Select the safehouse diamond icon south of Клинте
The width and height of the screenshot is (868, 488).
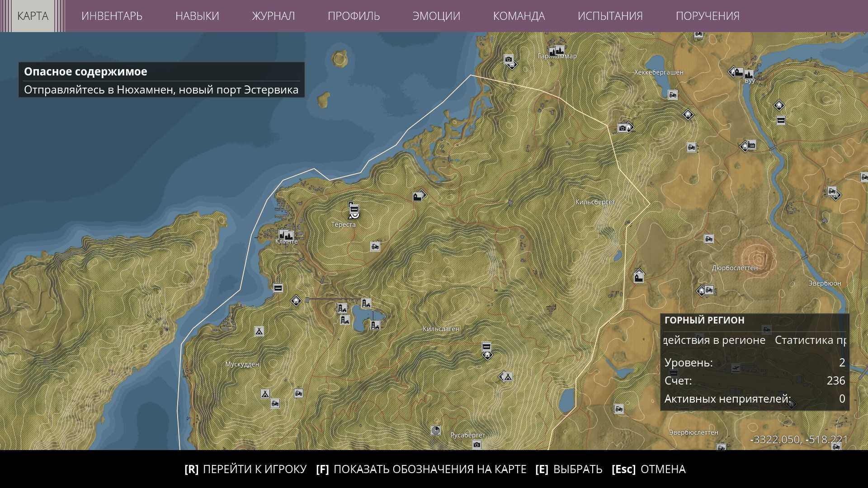coord(296,300)
